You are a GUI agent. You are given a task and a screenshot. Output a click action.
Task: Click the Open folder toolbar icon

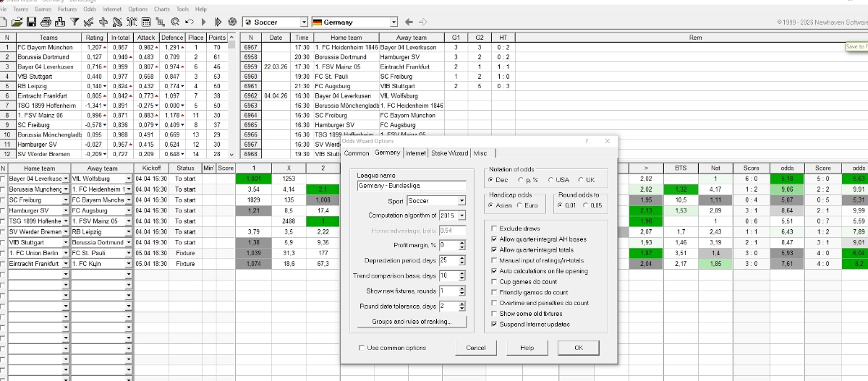tap(17, 22)
